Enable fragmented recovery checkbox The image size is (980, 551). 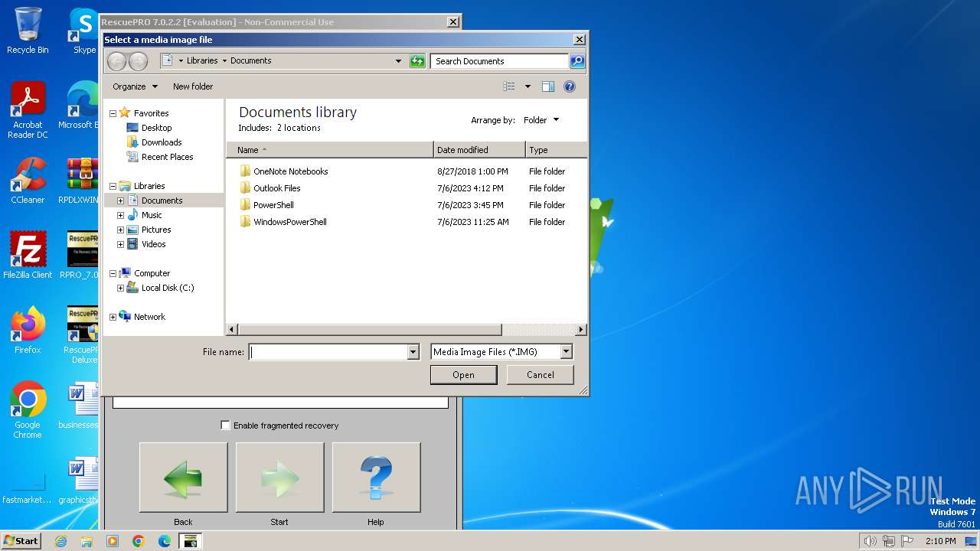[225, 425]
